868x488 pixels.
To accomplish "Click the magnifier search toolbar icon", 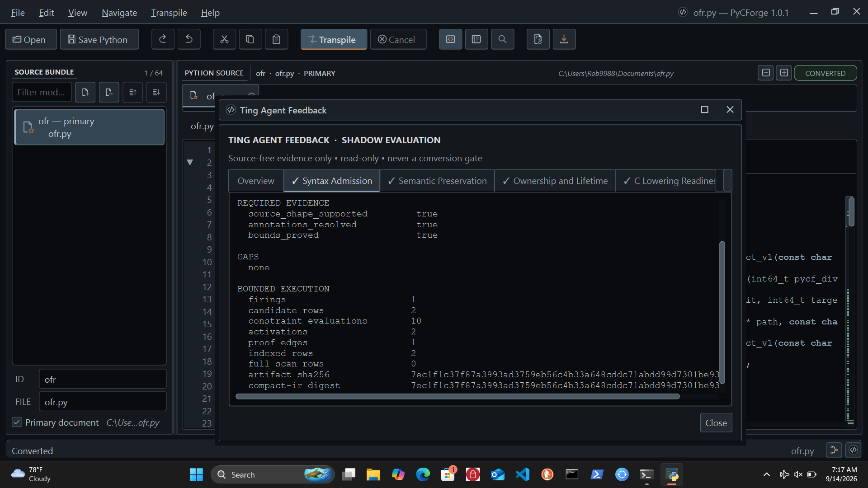I will (502, 39).
